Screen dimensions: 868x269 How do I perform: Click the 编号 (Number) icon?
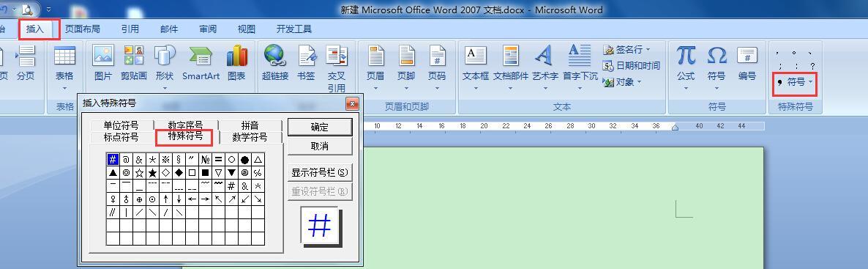747,63
